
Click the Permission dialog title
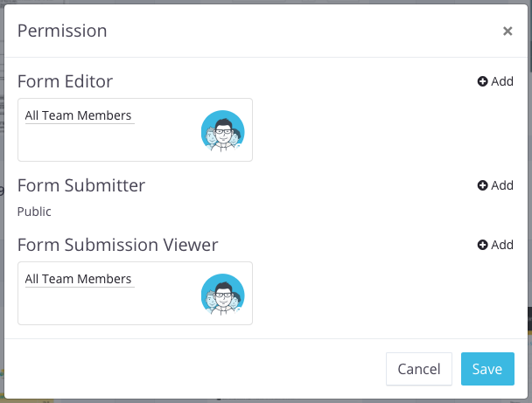(x=62, y=31)
